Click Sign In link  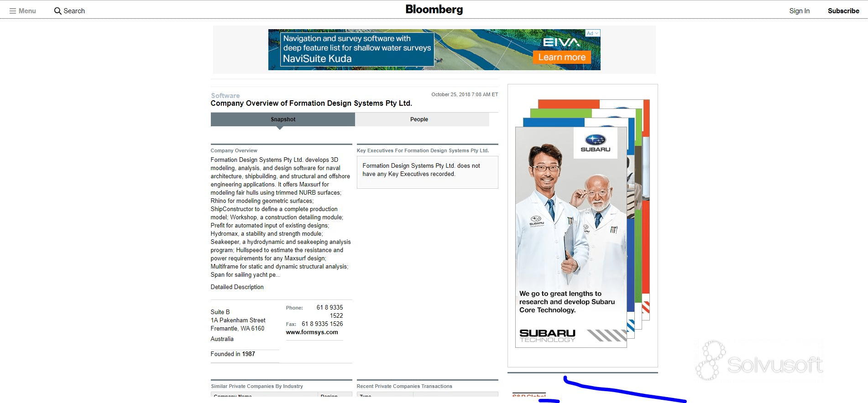point(799,11)
